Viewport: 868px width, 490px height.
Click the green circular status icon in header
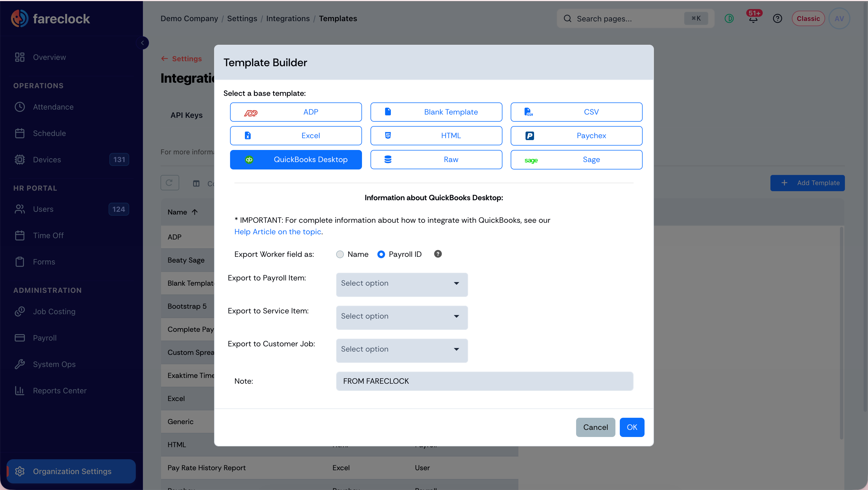tap(729, 18)
